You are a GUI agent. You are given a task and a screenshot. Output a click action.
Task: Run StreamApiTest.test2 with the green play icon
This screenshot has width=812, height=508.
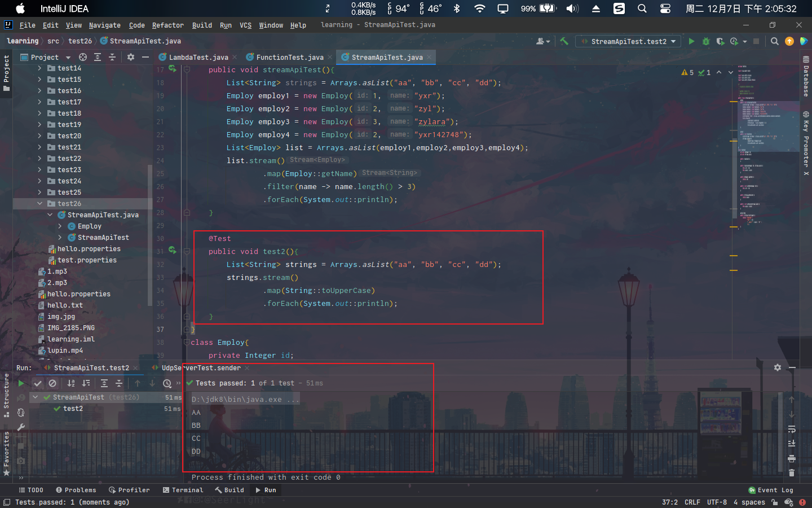pyautogui.click(x=691, y=41)
